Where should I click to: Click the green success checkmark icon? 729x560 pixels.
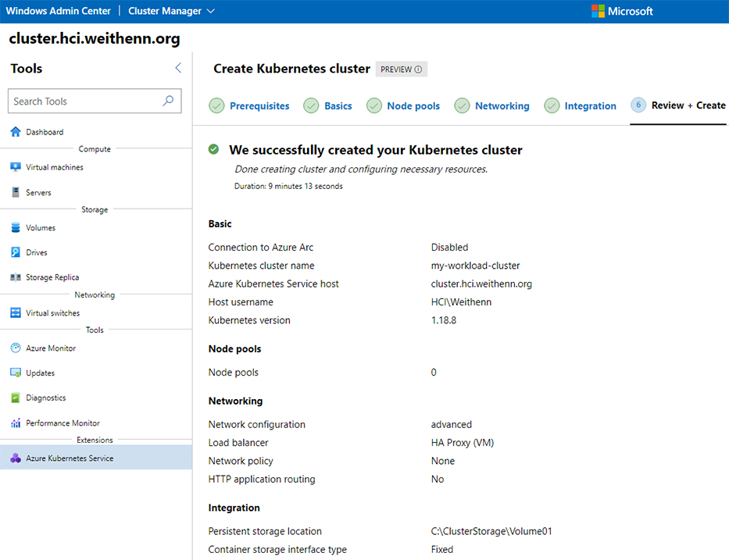pyautogui.click(x=213, y=149)
